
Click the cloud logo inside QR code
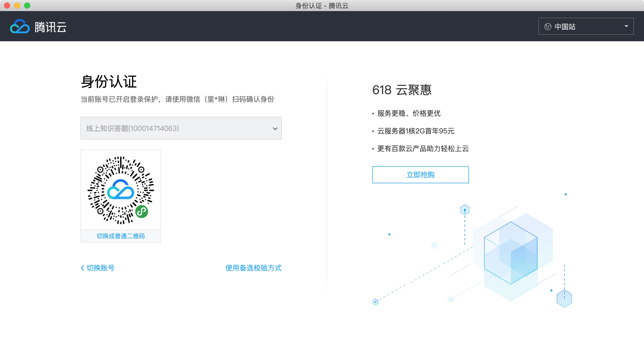tap(120, 190)
